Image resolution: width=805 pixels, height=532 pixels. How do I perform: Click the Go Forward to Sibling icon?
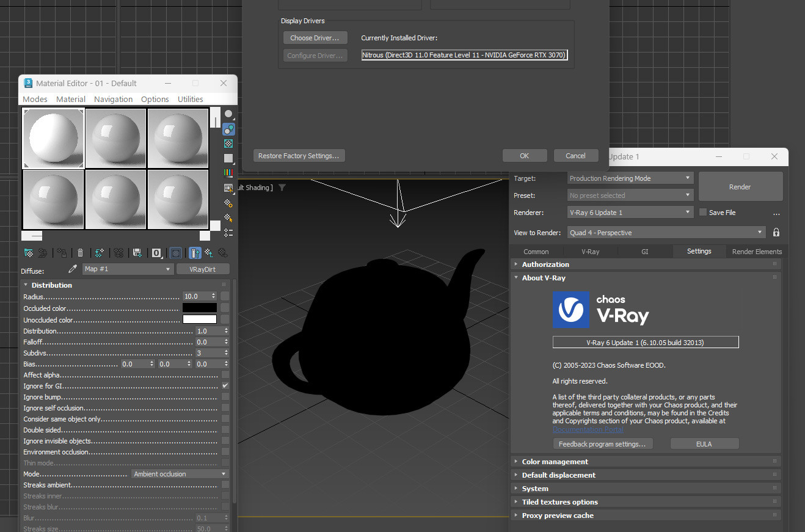click(x=224, y=252)
